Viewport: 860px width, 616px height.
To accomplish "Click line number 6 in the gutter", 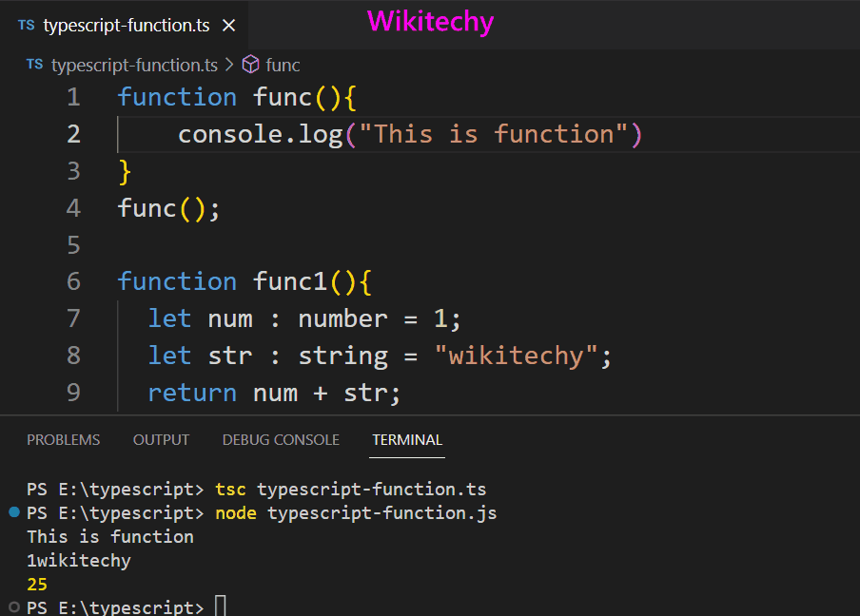I will [x=73, y=281].
